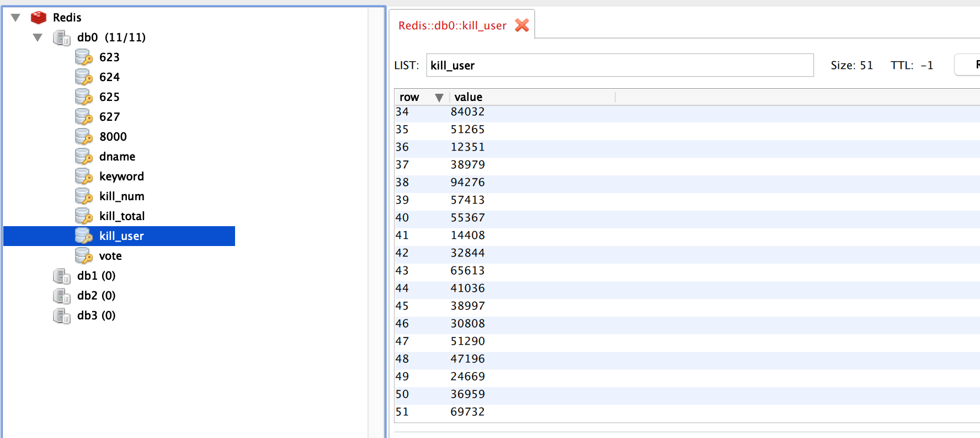Click the red Redis server icon
Viewport: 980px width, 438px height.
(39, 18)
